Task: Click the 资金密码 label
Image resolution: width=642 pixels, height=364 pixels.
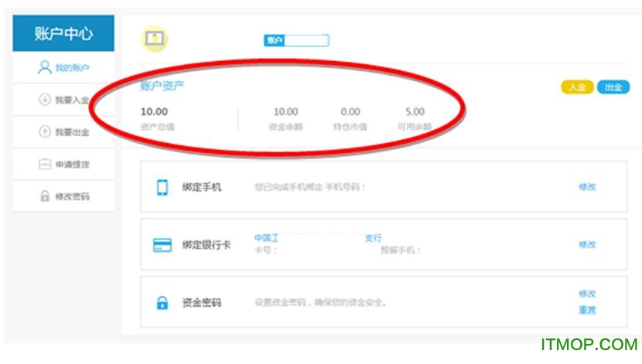Action: click(x=201, y=302)
